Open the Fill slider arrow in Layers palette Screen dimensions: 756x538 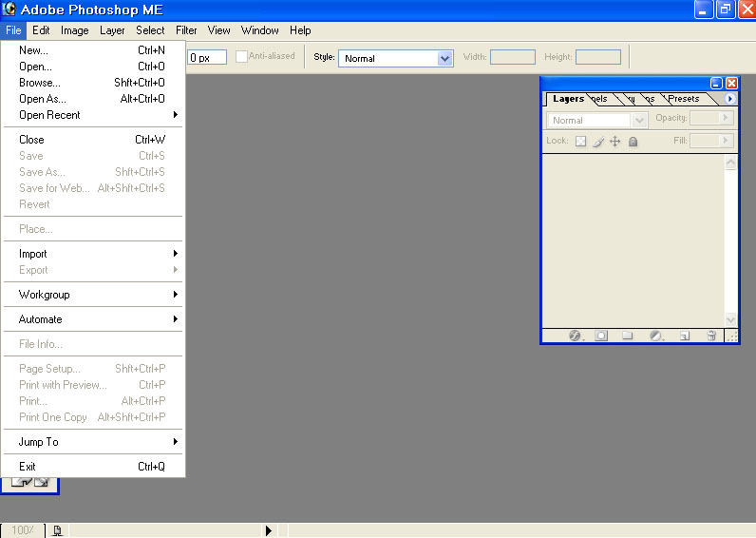coord(726,141)
